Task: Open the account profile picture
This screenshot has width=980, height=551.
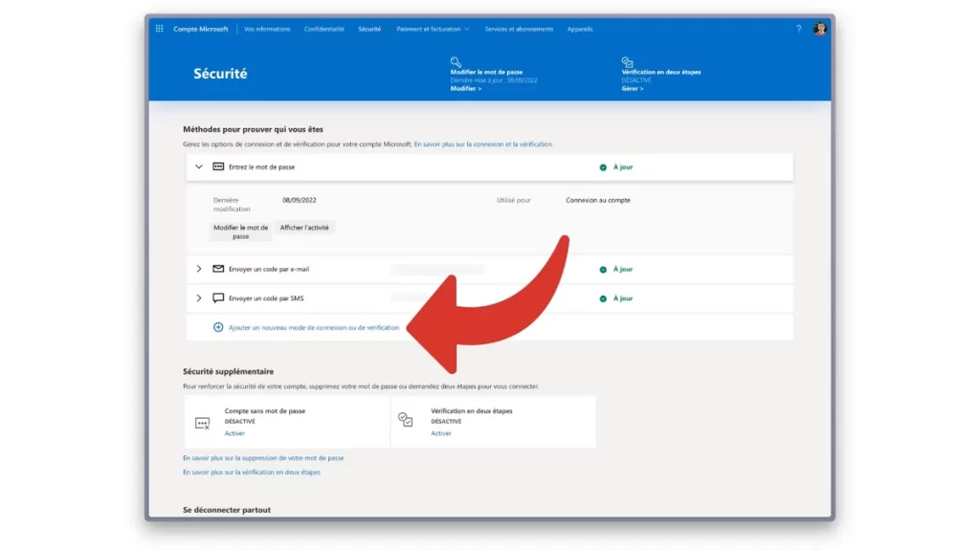Action: pyautogui.click(x=820, y=29)
